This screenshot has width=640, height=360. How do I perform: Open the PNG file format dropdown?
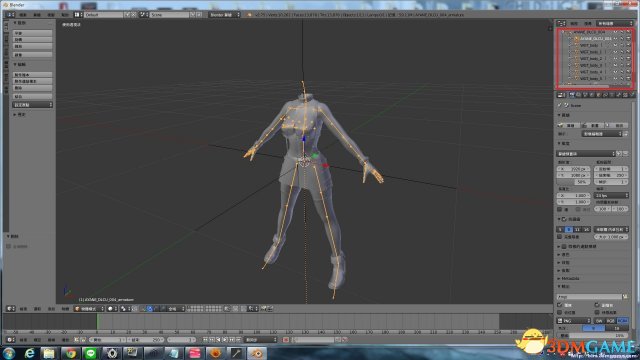point(574,321)
